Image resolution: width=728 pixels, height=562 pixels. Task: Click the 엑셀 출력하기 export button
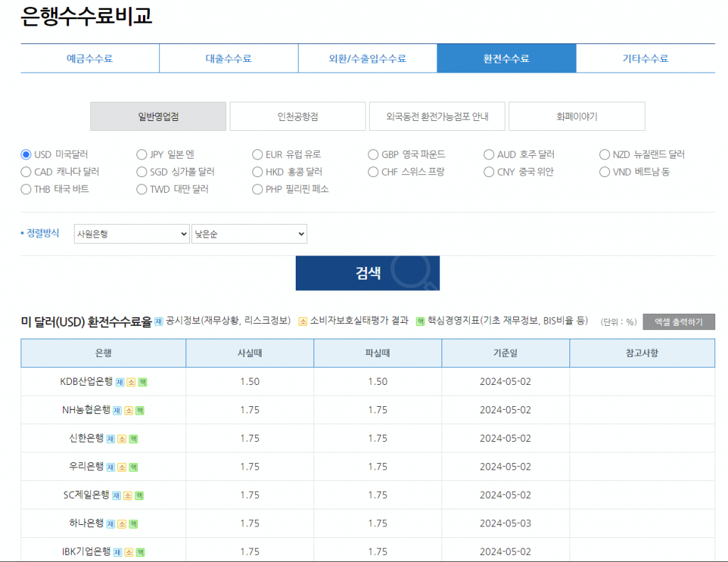678,322
